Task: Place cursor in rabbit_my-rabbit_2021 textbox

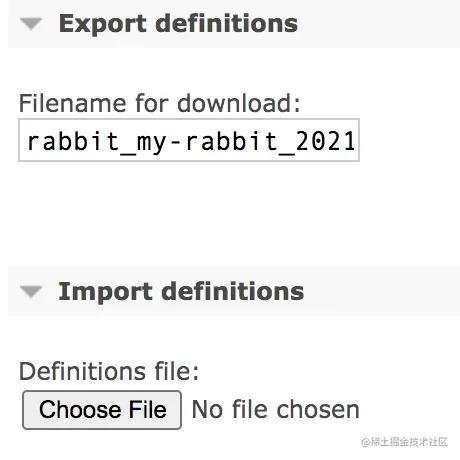Action: (x=189, y=140)
